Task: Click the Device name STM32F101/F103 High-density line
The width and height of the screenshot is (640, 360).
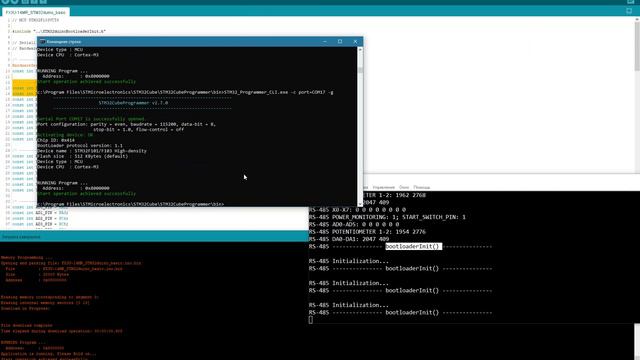Action: pyautogui.click(x=92, y=151)
